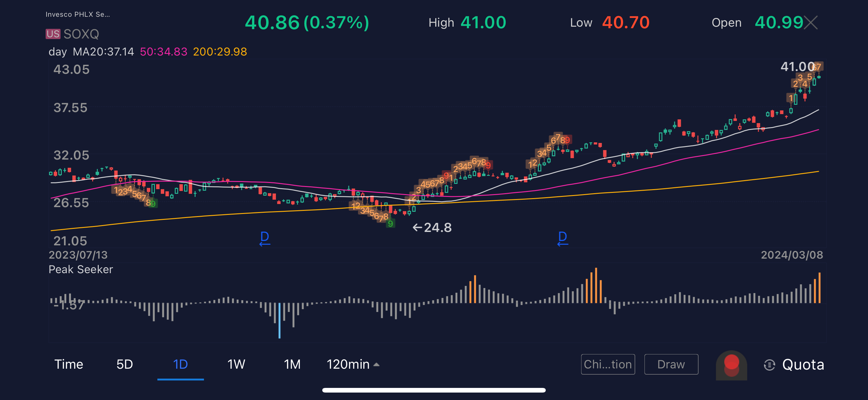Switch to the 1W timeframe tab
The image size is (868, 400).
236,364
